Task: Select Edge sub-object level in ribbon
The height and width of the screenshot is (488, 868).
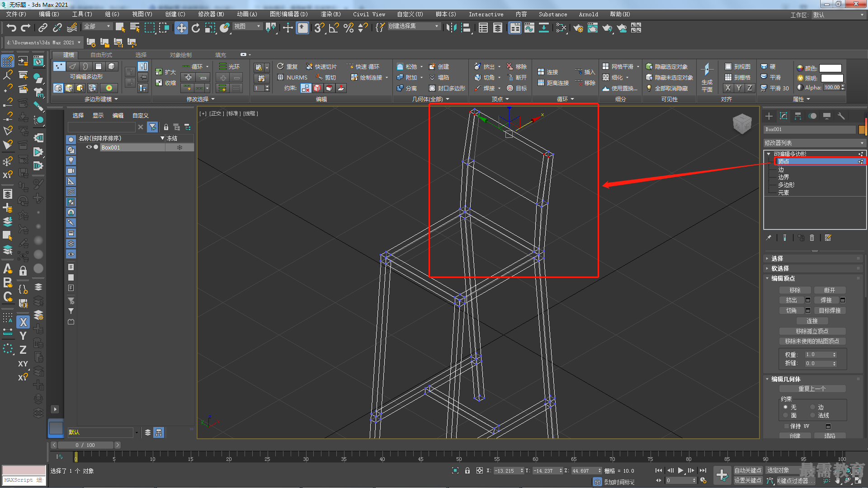Action: [72, 66]
